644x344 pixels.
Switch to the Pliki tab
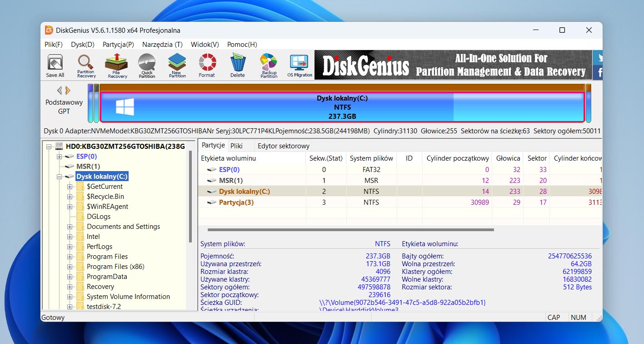click(x=236, y=146)
